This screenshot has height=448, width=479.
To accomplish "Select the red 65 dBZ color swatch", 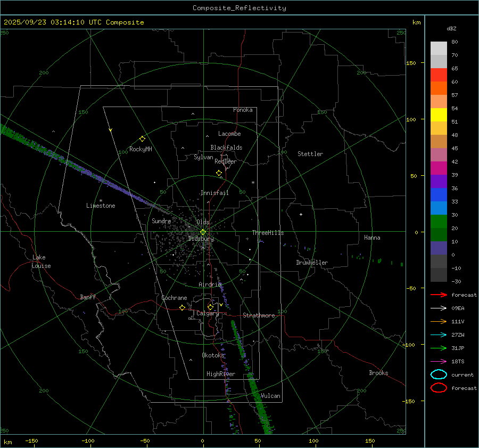I will [x=439, y=75].
